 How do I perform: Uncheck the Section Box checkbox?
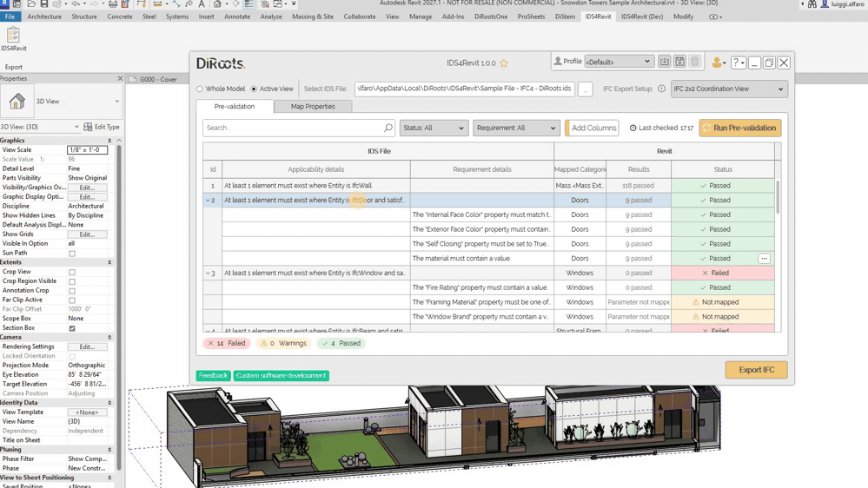pos(72,328)
